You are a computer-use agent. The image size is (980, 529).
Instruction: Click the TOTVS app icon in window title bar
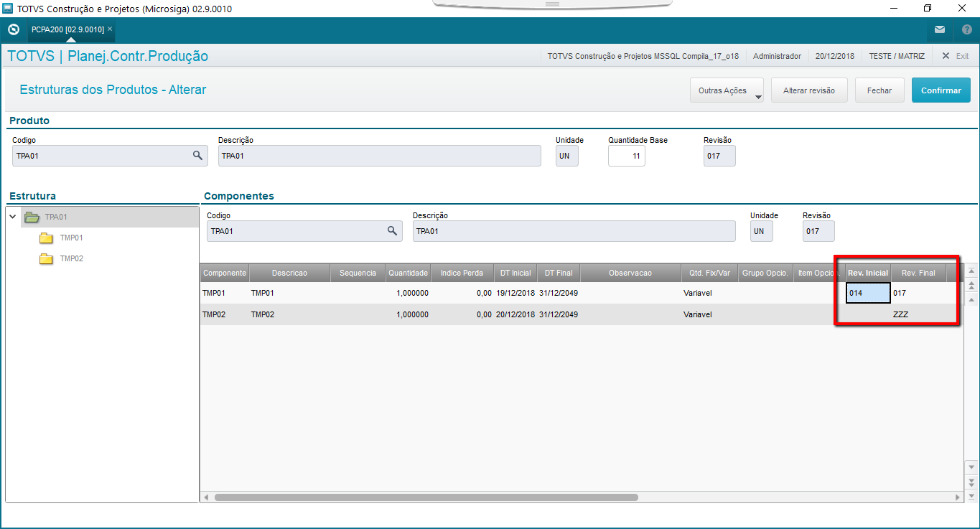[x=9, y=9]
